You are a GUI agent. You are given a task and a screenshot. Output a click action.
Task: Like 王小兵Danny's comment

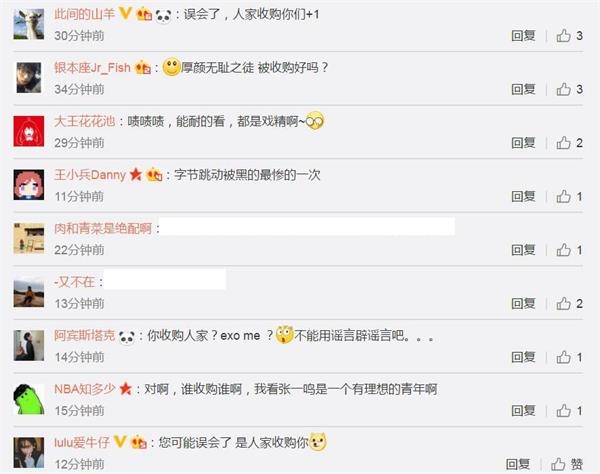click(563, 196)
